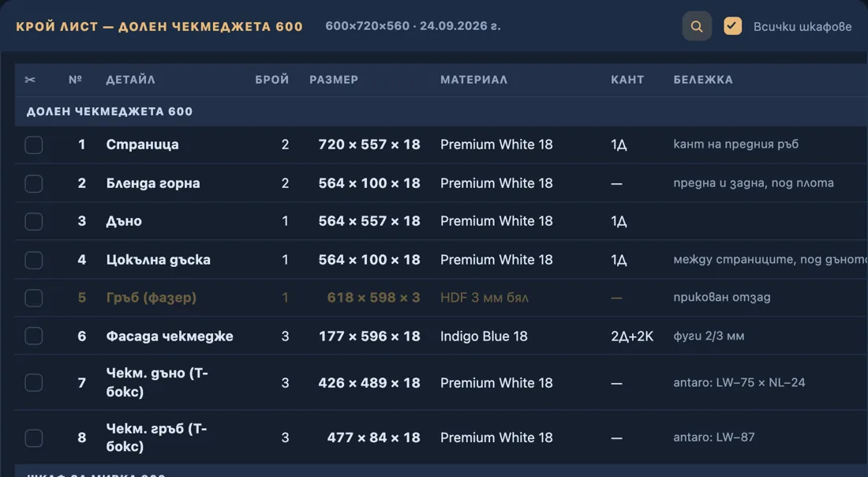This screenshot has width=868, height=477.
Task: Collapse the ДОЛЕН ЧЕКМЕДЖЕТА 600 group header
Action: [x=441, y=111]
